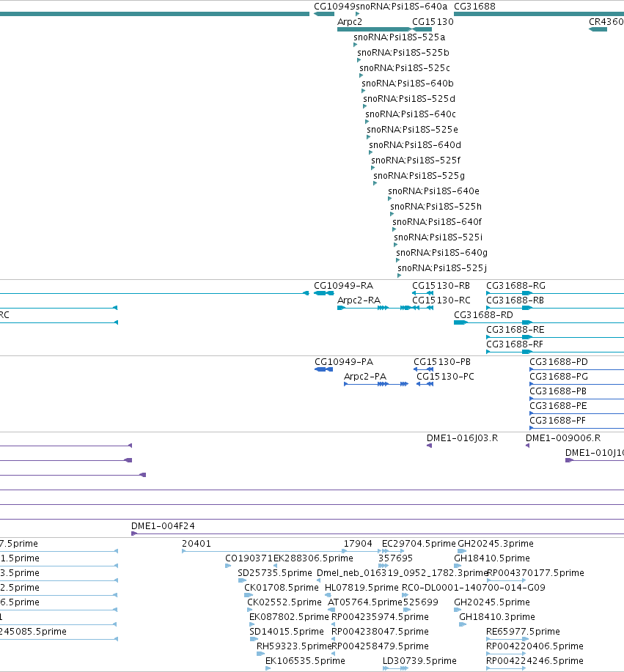The image size is (624, 672).
Task: Open the CG31688-PB protein feature
Action: [x=577, y=399]
